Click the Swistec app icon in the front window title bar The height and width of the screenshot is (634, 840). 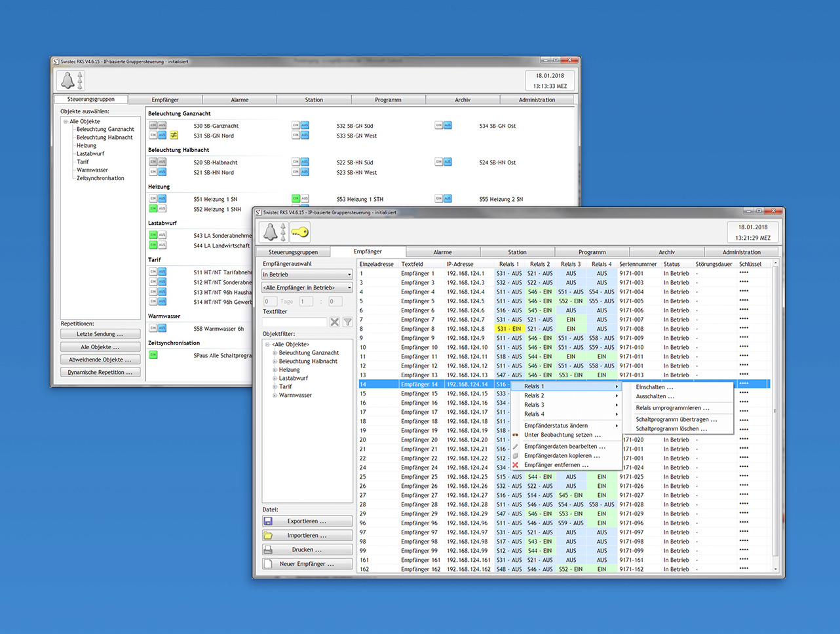258,212
